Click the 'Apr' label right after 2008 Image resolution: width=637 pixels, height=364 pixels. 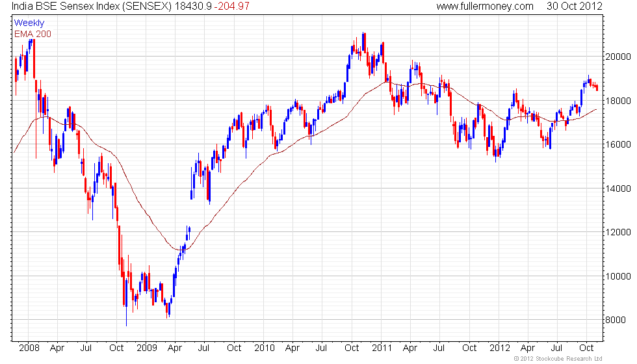coord(57,348)
